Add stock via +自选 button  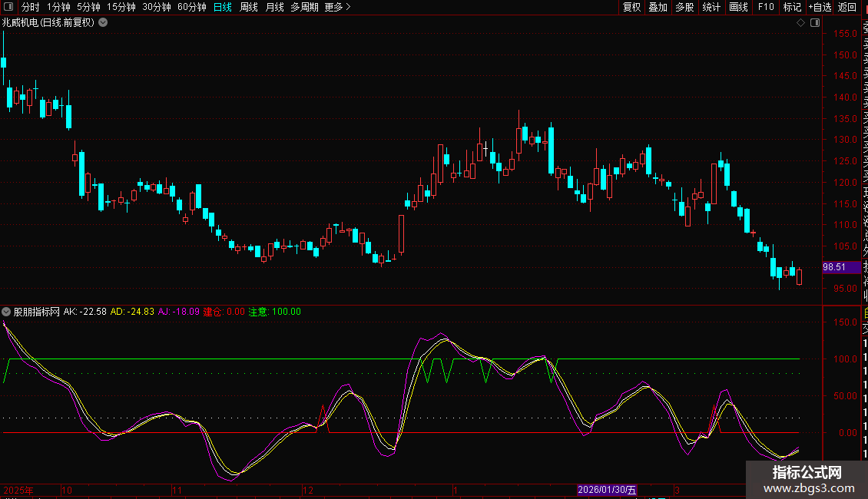820,7
